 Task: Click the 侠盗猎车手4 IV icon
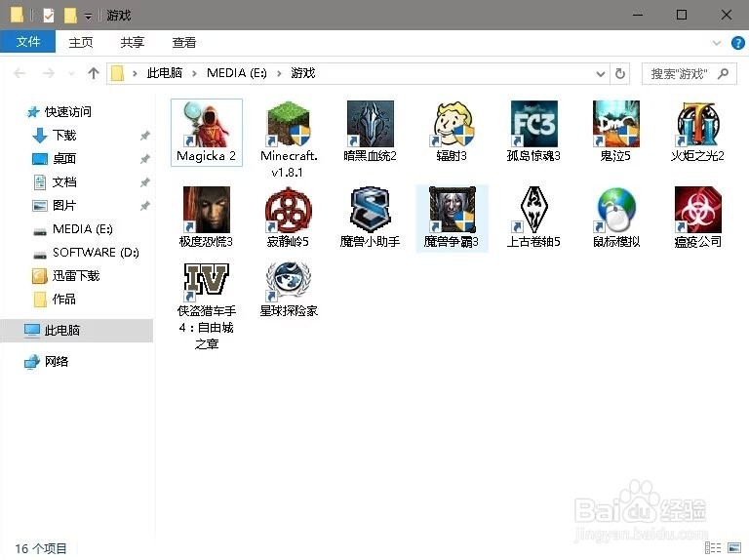207,280
